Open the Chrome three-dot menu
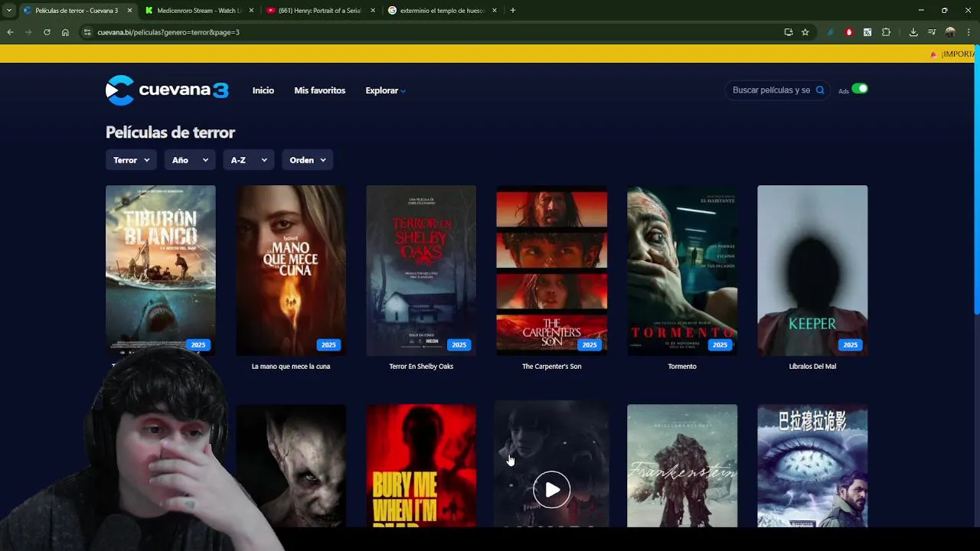The width and height of the screenshot is (980, 551). coord(969,32)
